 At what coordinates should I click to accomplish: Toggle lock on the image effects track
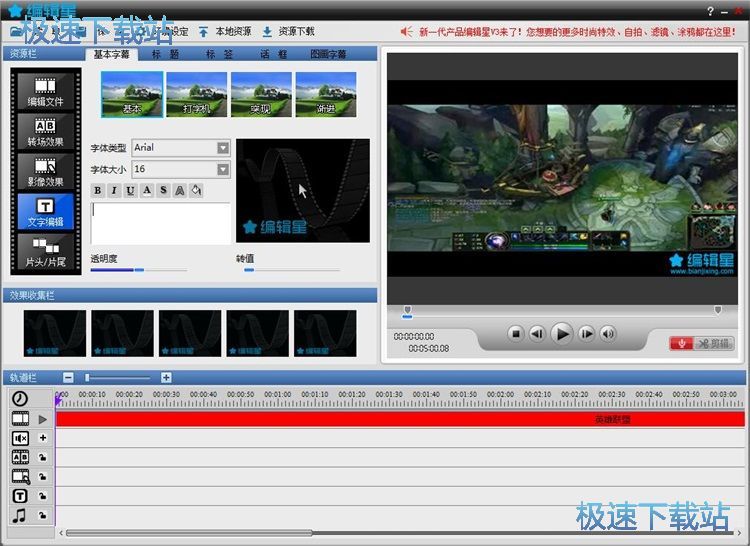coord(43,476)
